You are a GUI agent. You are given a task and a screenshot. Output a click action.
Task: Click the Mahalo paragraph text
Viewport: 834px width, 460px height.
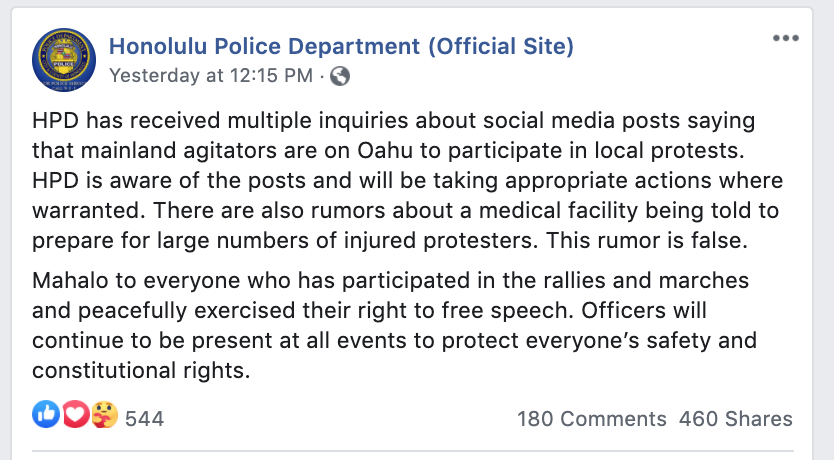click(x=394, y=325)
